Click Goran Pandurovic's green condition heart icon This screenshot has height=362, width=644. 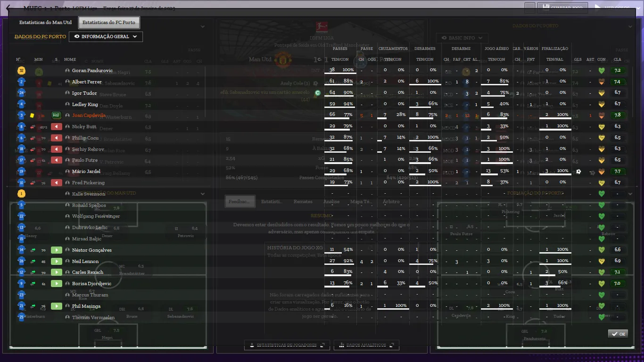coord(601,71)
